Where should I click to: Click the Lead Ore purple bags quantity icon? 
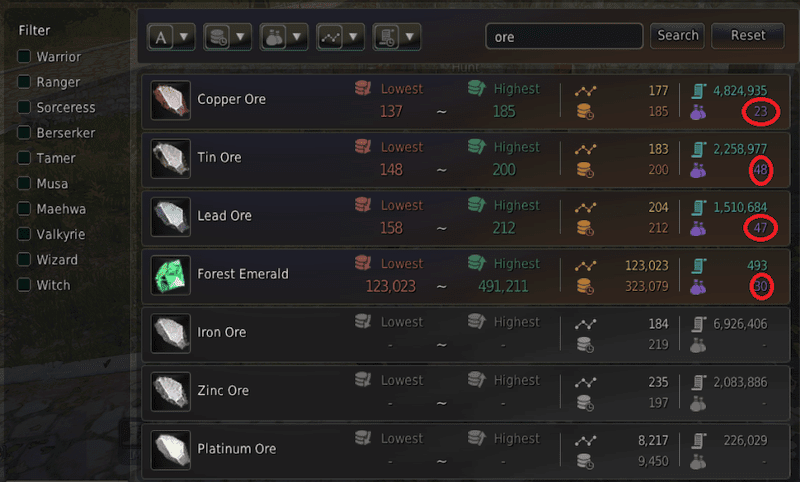(x=698, y=229)
